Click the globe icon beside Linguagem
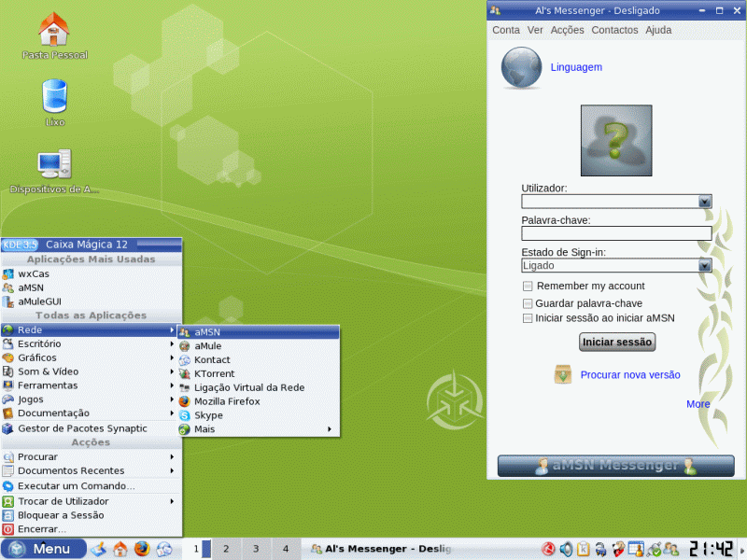The image size is (747, 560). tap(521, 67)
